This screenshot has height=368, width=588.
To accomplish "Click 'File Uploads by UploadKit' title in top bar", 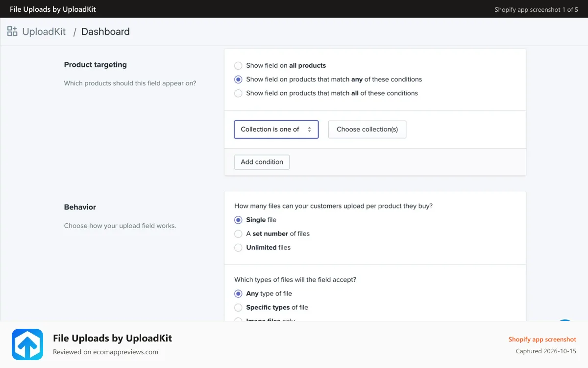I will click(x=53, y=9).
